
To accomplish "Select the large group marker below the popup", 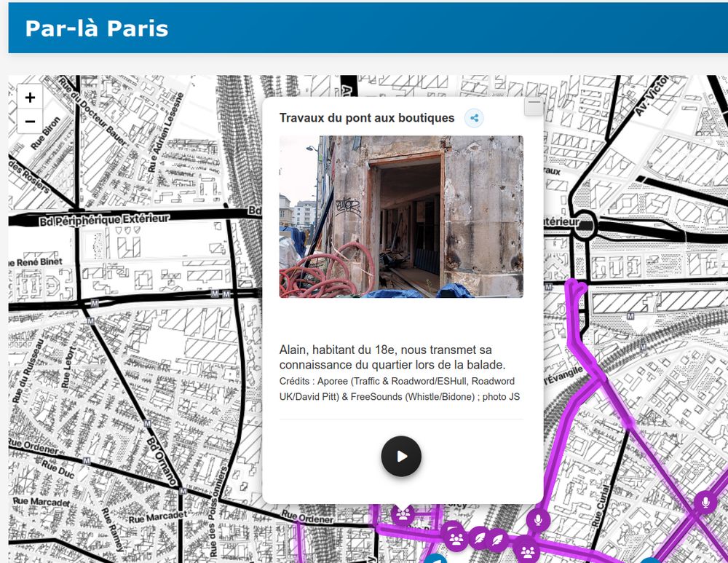I will [x=454, y=539].
